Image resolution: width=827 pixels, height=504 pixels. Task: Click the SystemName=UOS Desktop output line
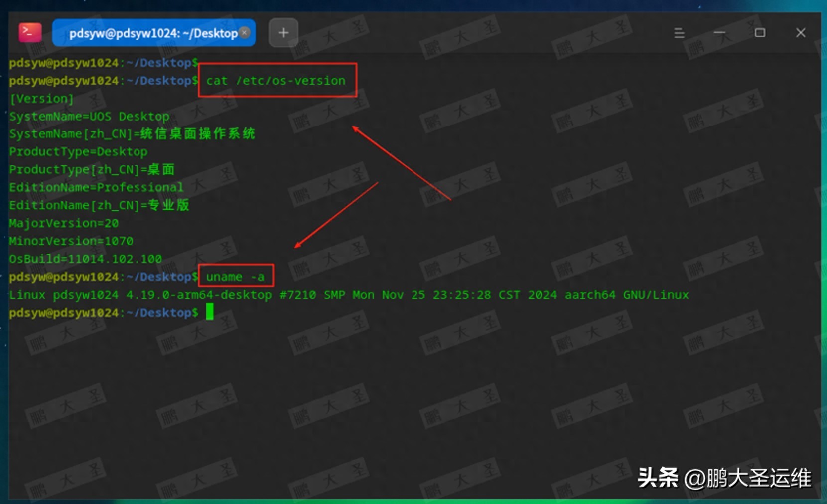pos(89,116)
